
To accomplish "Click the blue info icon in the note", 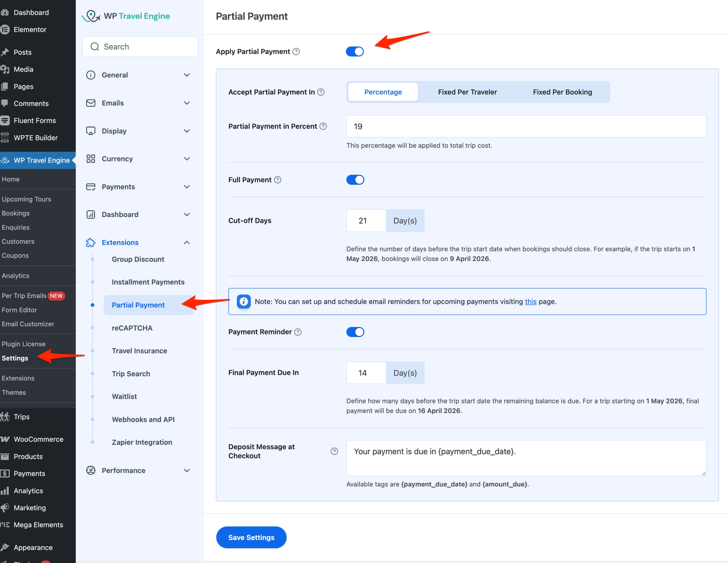I will [x=244, y=302].
